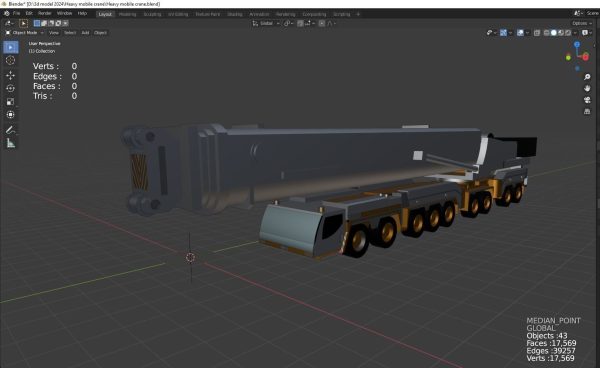Pick the Rotate tool
Image resolution: width=600 pixels, height=368 pixels.
11,88
